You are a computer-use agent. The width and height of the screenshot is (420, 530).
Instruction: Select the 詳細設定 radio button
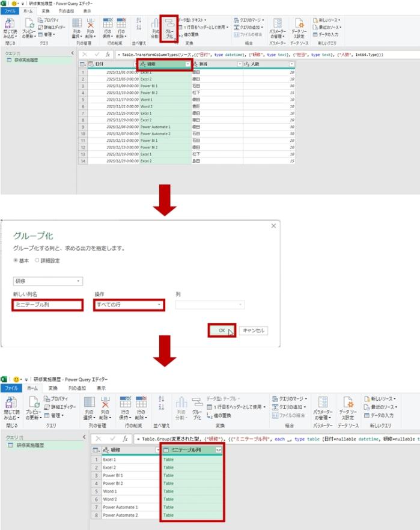(37, 260)
